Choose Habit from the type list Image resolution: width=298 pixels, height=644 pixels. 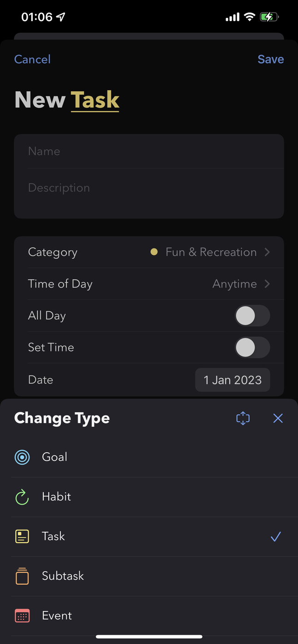point(57,497)
